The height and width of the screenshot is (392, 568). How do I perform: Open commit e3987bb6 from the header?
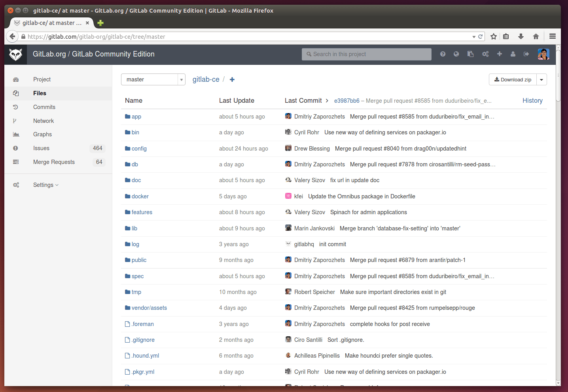[x=346, y=101]
